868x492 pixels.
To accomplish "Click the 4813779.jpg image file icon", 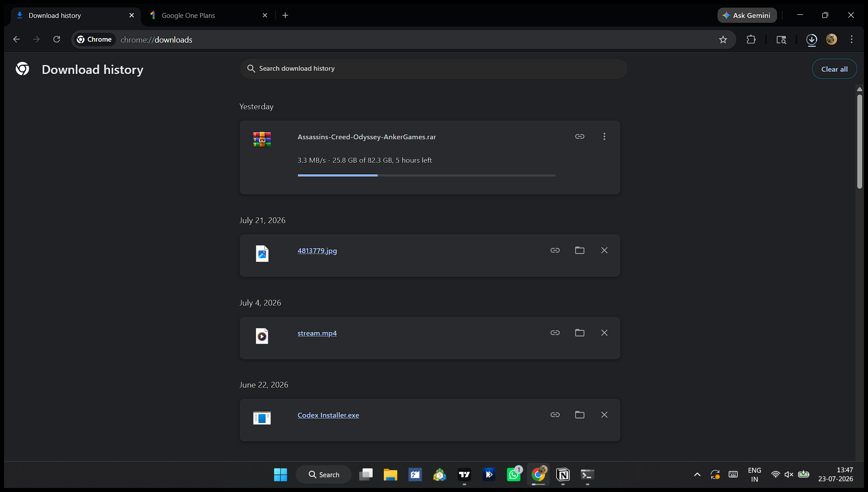I will [262, 254].
